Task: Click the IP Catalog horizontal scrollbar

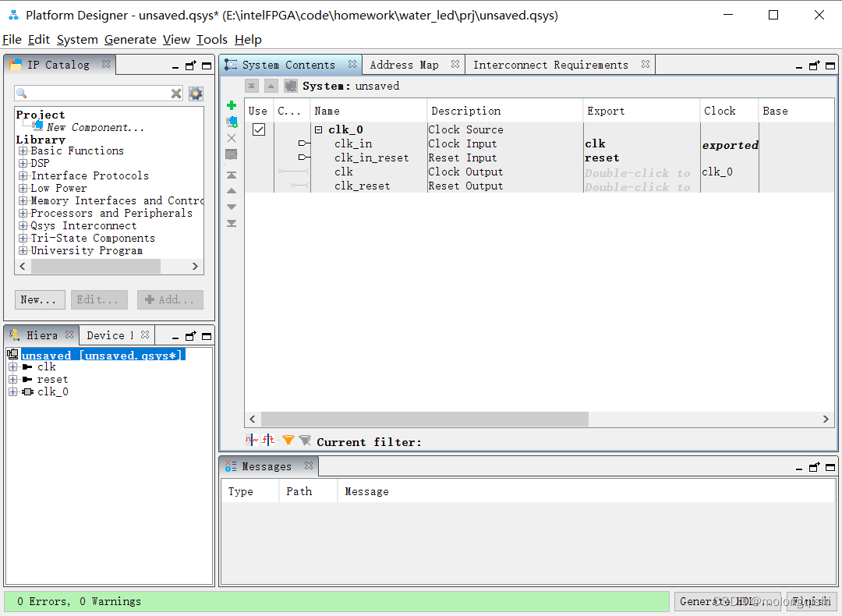Action: (x=96, y=267)
